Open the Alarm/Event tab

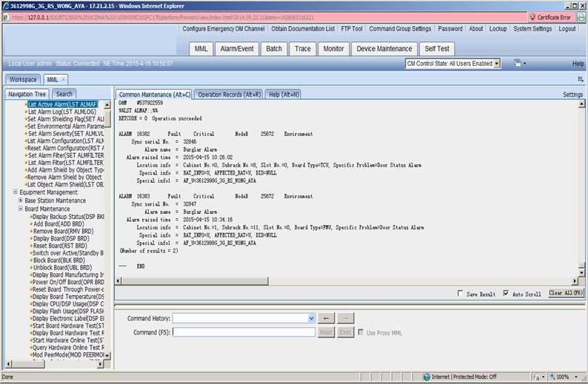236,49
